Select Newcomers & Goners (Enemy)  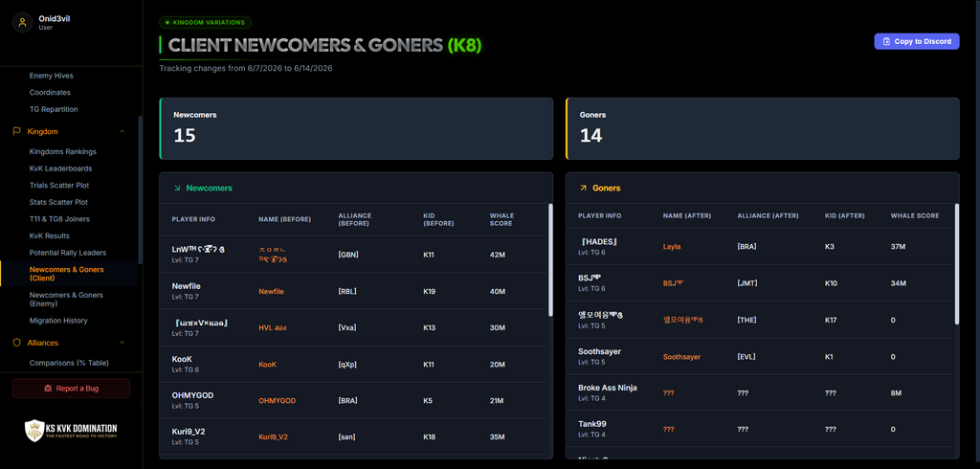click(x=66, y=299)
